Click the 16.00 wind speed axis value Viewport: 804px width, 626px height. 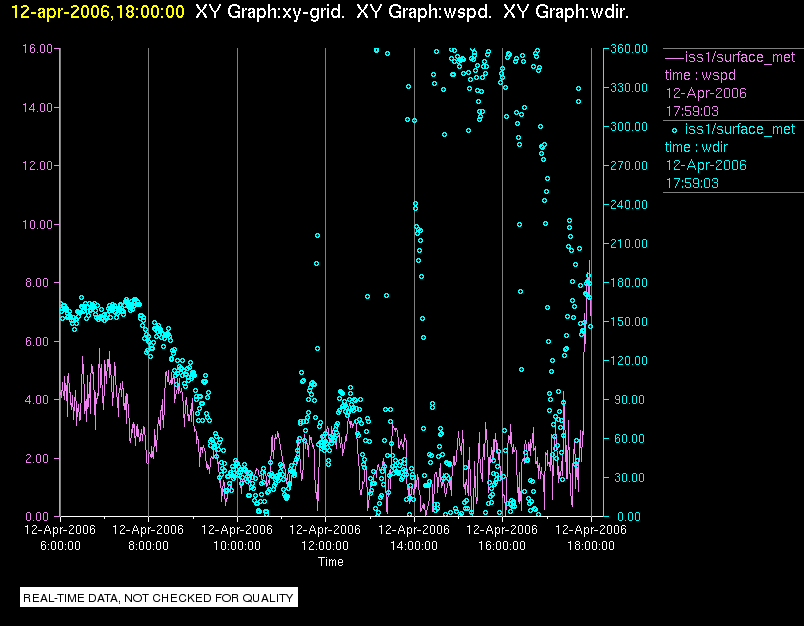tap(37, 49)
